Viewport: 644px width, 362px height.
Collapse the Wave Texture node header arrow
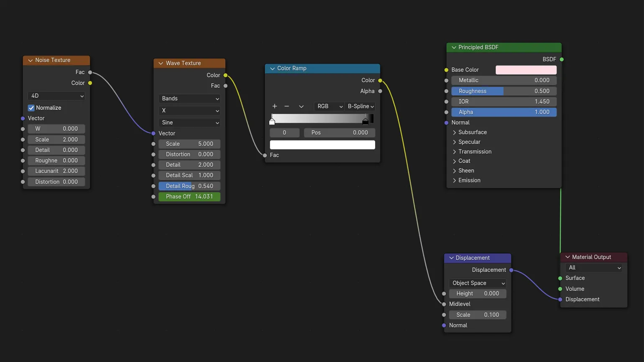pos(161,63)
